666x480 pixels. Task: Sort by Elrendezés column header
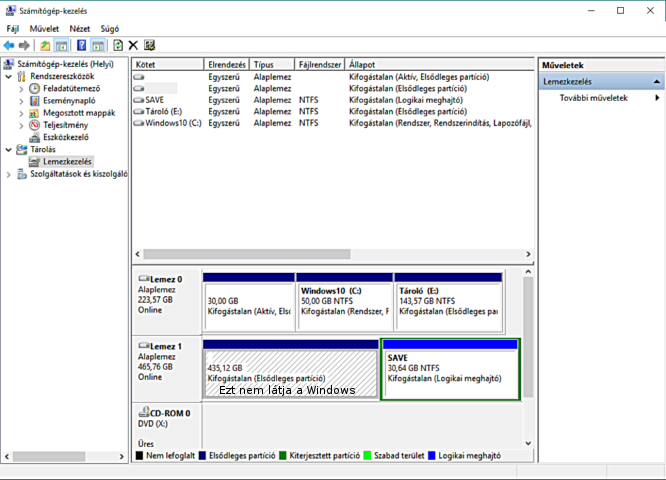point(227,65)
